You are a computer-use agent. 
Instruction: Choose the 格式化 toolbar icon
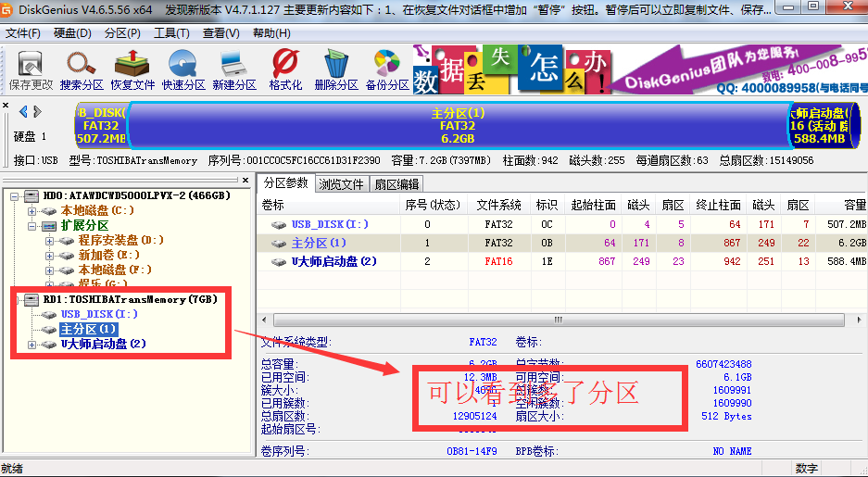285,69
